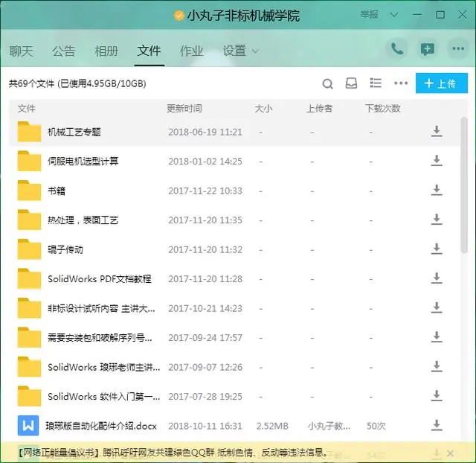Click uploader name 小丸子教...
The height and width of the screenshot is (463, 476).
point(329,426)
